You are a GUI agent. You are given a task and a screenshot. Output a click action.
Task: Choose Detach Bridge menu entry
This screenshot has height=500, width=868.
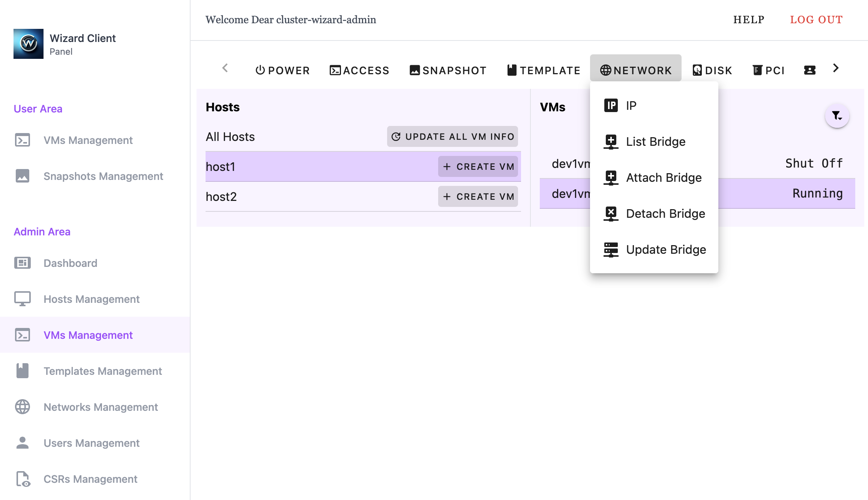[x=665, y=214]
